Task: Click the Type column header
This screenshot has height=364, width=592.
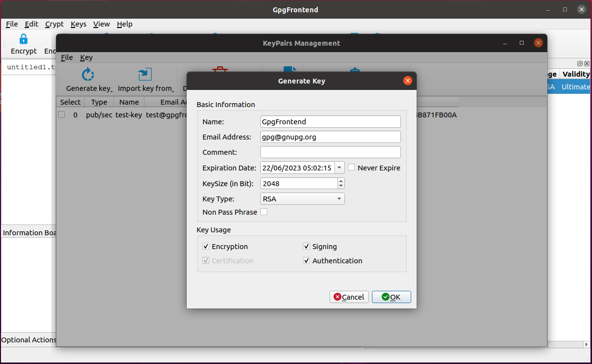Action: [99, 102]
